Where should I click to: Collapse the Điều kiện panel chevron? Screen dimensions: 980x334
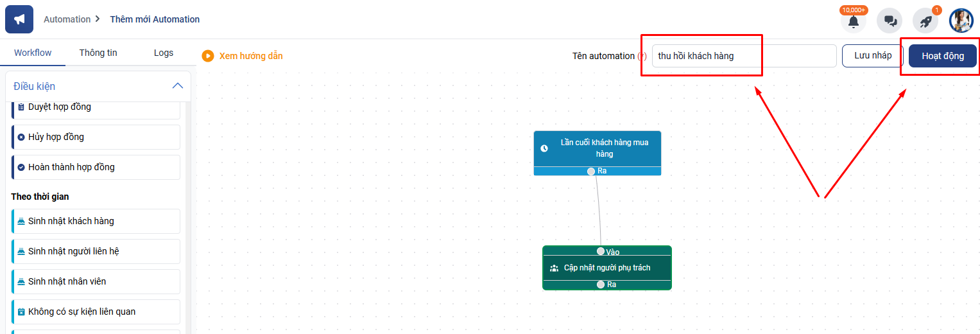(x=178, y=86)
